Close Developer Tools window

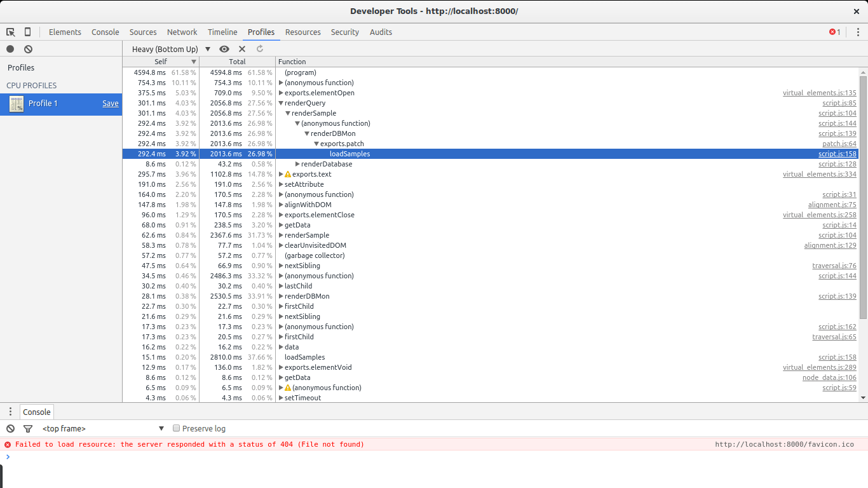[x=857, y=11]
